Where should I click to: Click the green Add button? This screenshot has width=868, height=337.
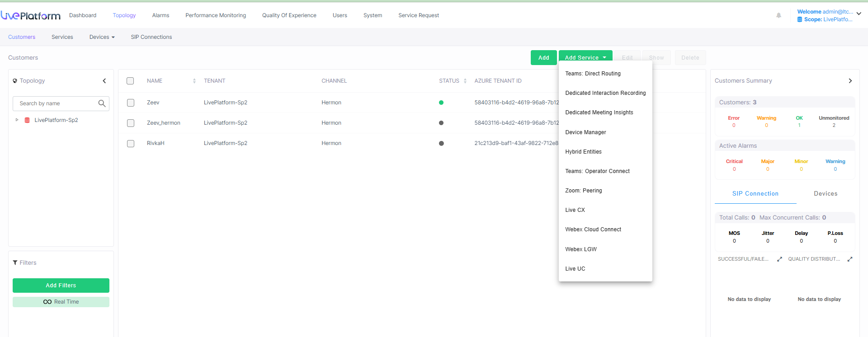tap(543, 57)
